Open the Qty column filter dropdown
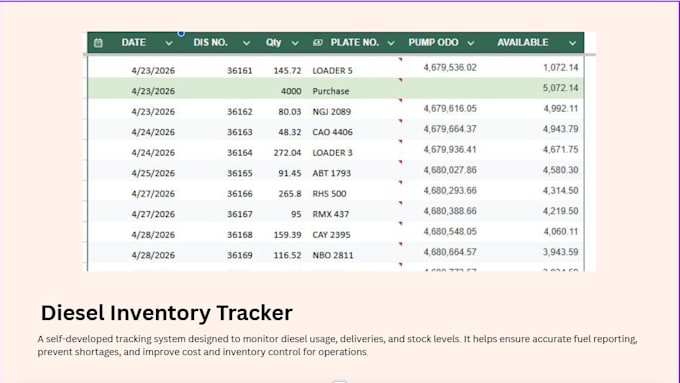680x383 pixels. pos(295,43)
